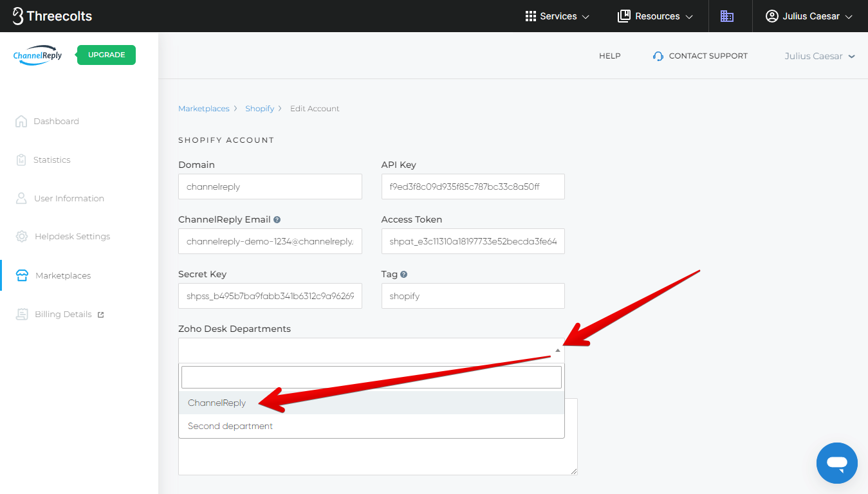The image size is (868, 494).
Task: Click the Resources book icon
Action: coord(623,16)
